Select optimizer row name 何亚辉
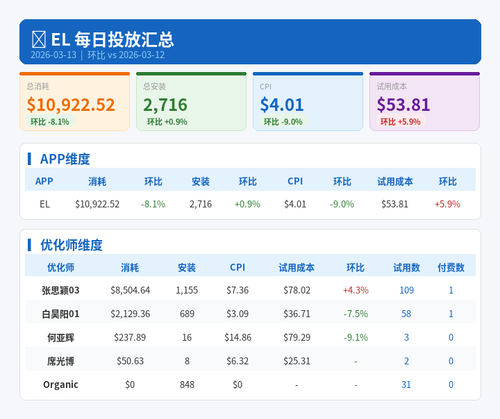 point(61,338)
